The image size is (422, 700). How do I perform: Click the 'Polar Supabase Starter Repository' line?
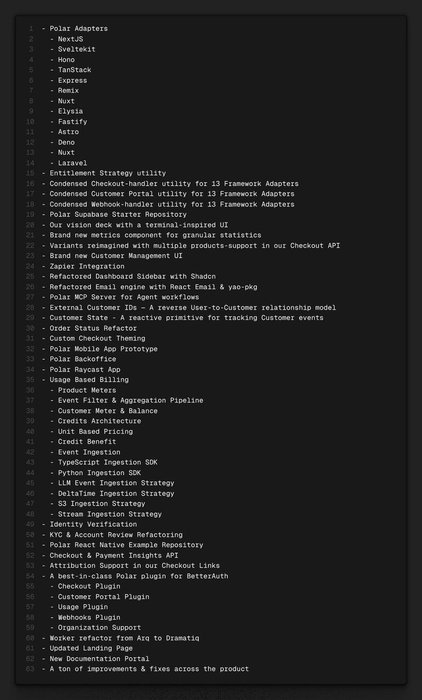pos(114,214)
